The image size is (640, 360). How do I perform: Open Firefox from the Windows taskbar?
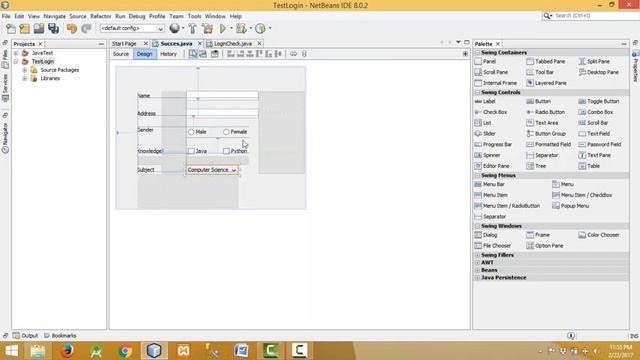[x=67, y=351]
